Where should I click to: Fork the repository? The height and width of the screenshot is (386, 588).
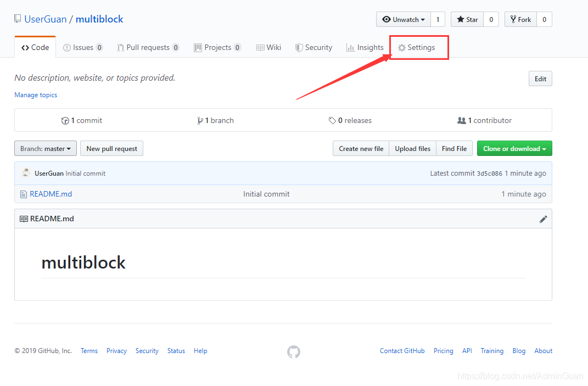pyautogui.click(x=521, y=20)
